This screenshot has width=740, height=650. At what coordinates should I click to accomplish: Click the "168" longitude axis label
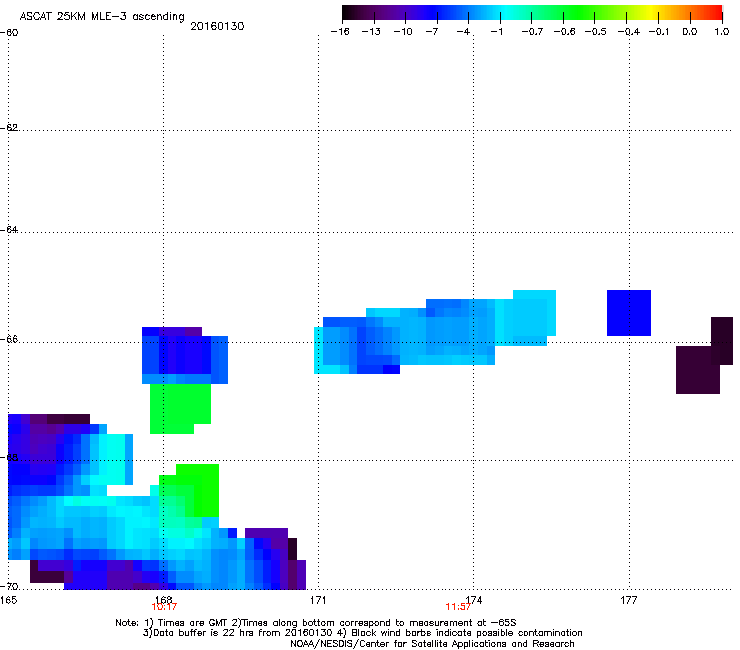tap(163, 599)
